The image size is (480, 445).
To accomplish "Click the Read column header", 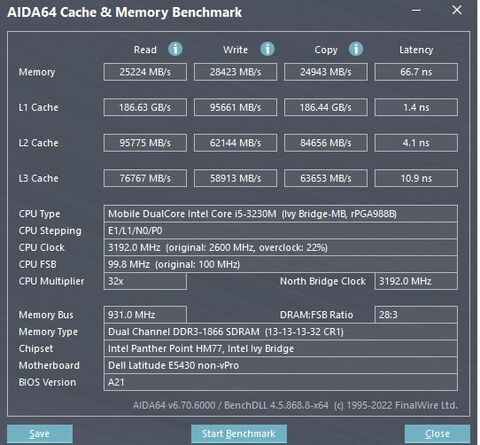I will 145,50.
